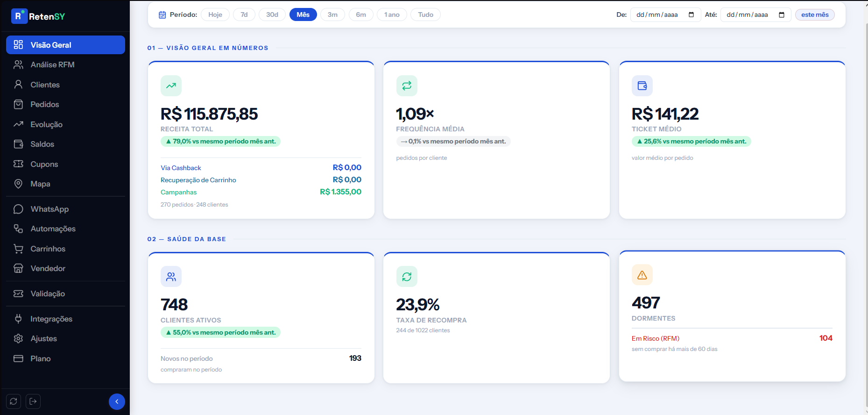Click the Dormentes warning triangle icon
Screen dimensions: 868x415
[x=642, y=275]
